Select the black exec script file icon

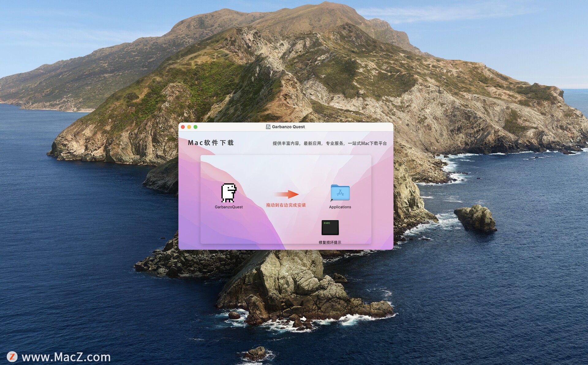[330, 227]
